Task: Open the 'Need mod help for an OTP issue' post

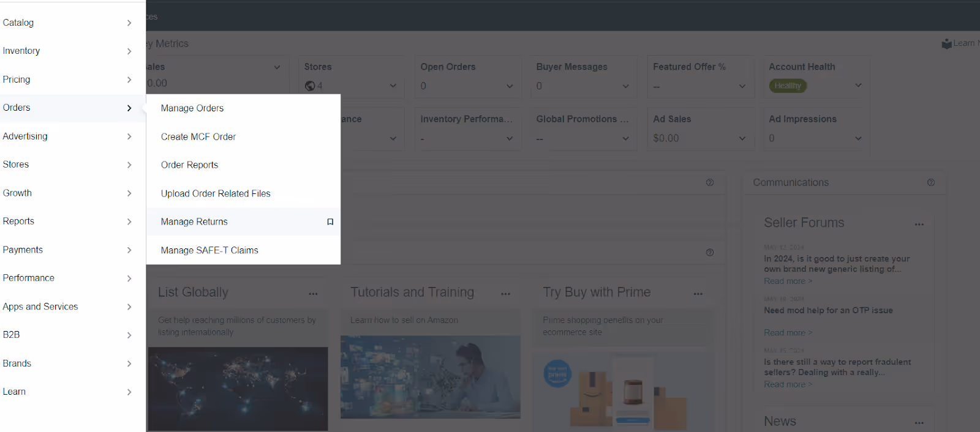Action: pos(828,311)
